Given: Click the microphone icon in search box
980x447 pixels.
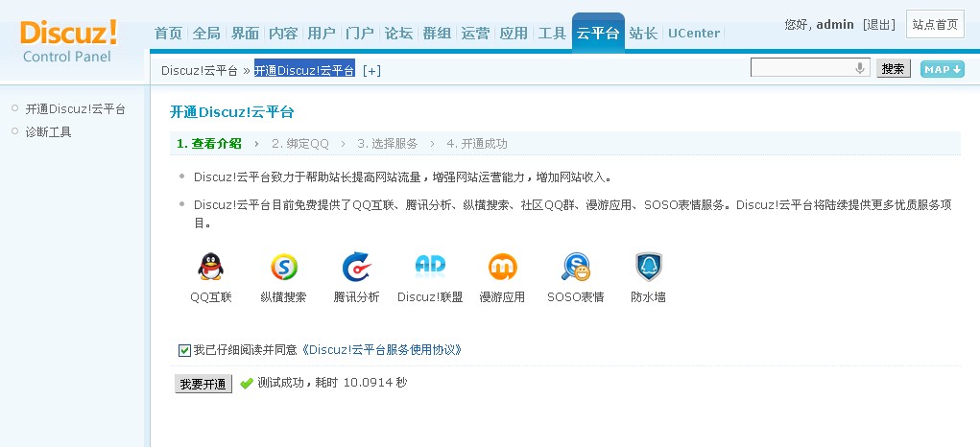Looking at the screenshot, I should point(860,68).
